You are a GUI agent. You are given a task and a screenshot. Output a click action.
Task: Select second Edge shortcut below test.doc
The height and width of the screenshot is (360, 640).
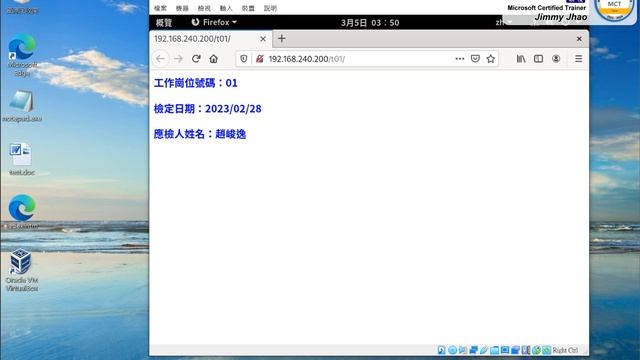[22, 212]
